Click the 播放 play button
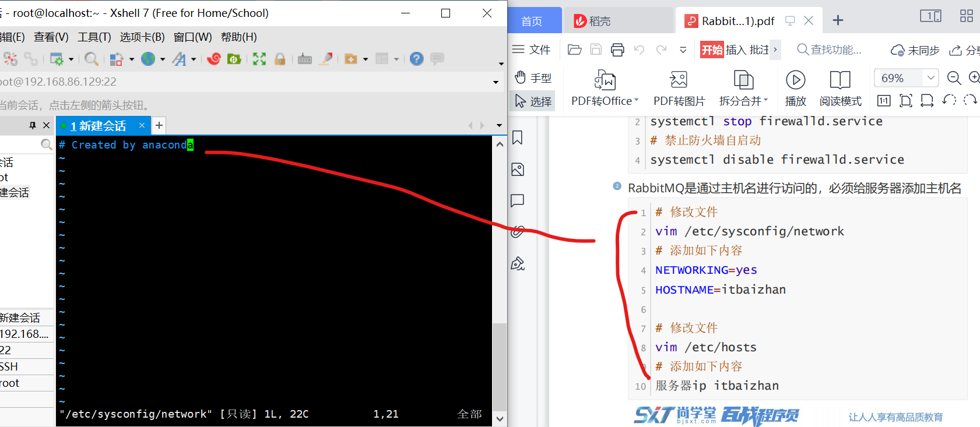The width and height of the screenshot is (980, 427). click(x=796, y=89)
